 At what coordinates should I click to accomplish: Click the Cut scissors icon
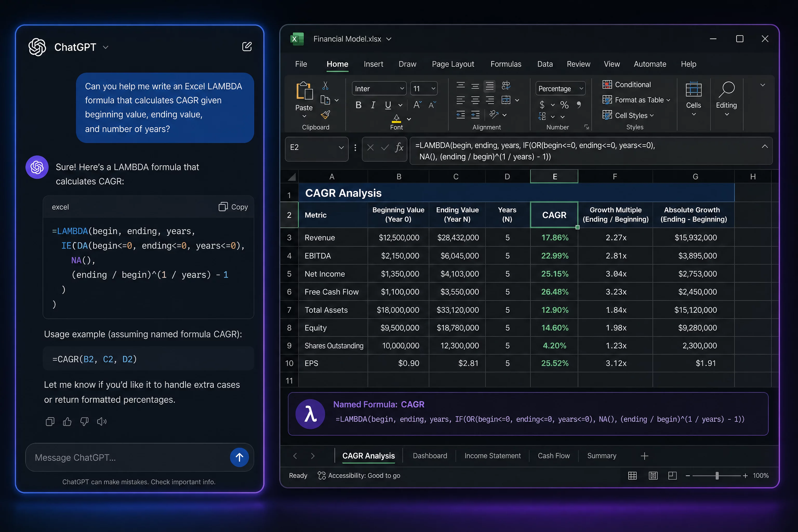tap(325, 85)
